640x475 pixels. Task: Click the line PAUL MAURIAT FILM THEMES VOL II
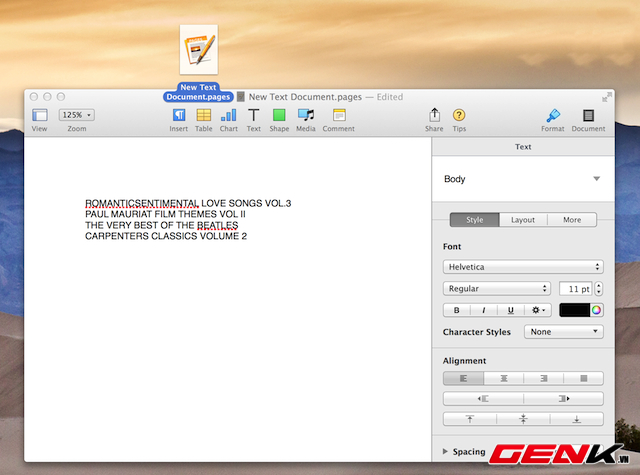click(x=165, y=214)
